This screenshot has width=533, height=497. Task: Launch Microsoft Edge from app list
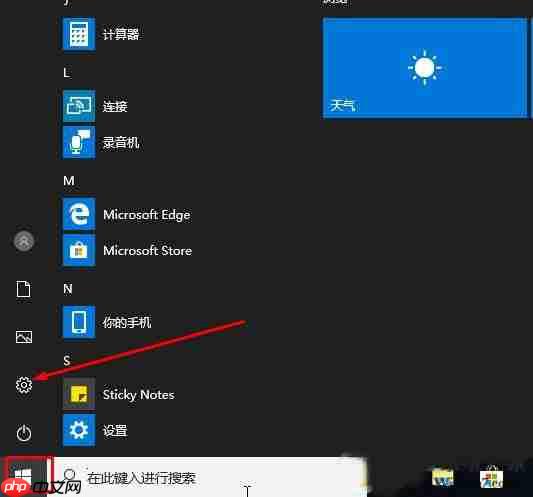point(79,214)
